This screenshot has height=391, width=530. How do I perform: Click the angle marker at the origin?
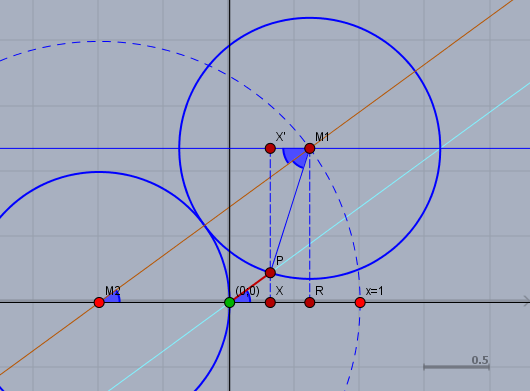coord(244,297)
